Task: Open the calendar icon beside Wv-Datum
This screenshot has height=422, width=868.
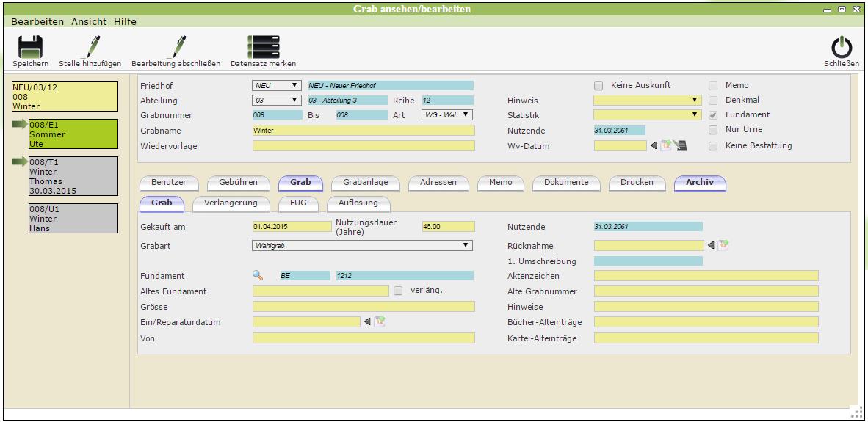Action: coord(666,145)
